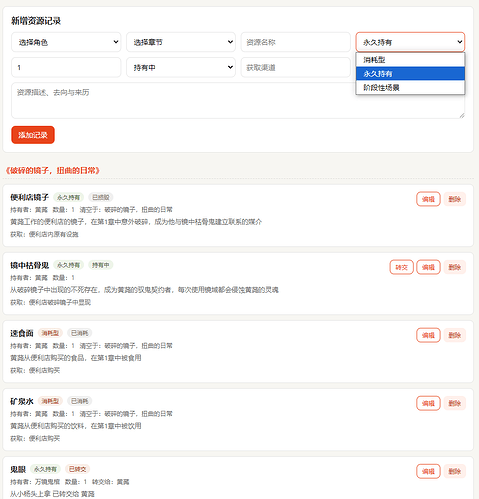Choose 永久持有 option in the open list
The width and height of the screenshot is (479, 499).
tap(410, 74)
